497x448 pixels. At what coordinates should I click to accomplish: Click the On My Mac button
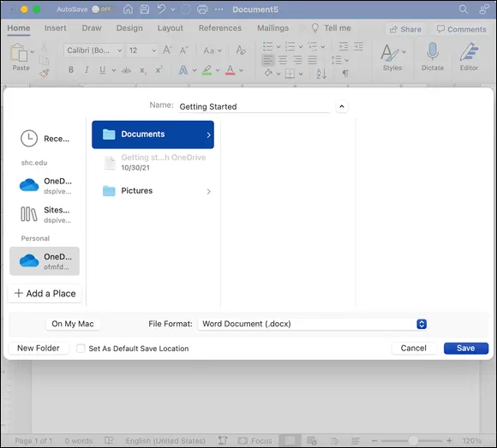73,324
